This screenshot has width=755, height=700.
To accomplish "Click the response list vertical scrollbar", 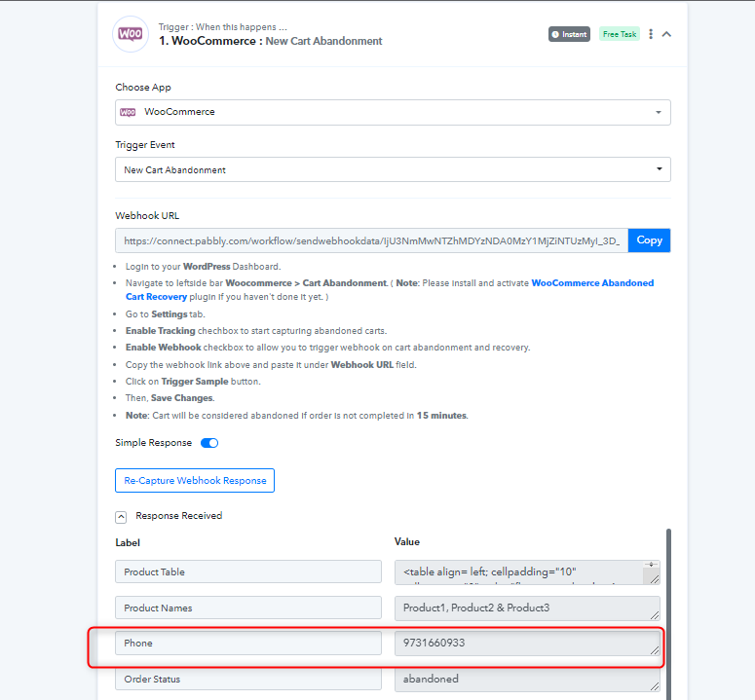I will click(x=668, y=614).
